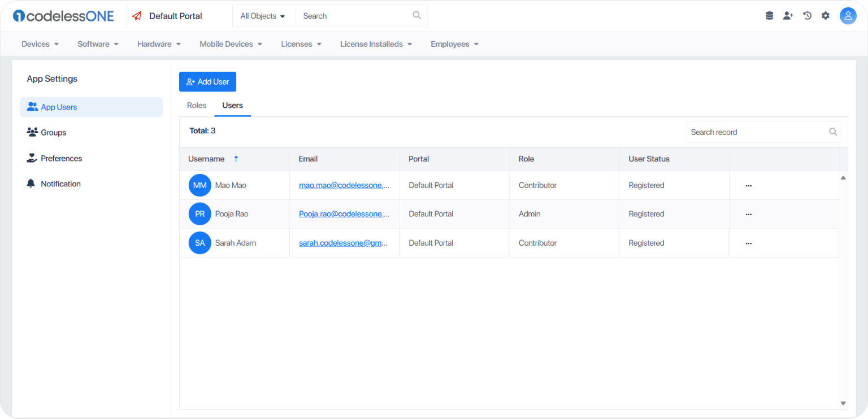This screenshot has width=868, height=419.
Task: Open Groups in settings sidebar
Action: pos(91,133)
